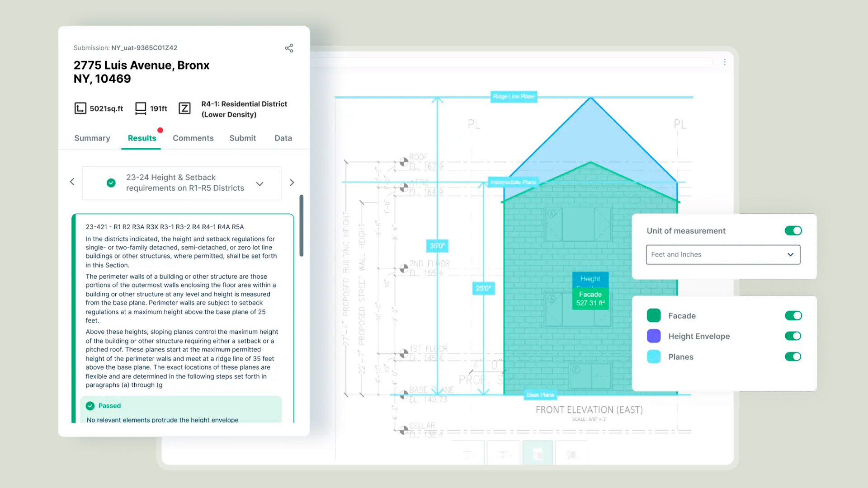Image resolution: width=868 pixels, height=488 pixels.
Task: Switch to the Summary tab
Action: [x=92, y=138]
